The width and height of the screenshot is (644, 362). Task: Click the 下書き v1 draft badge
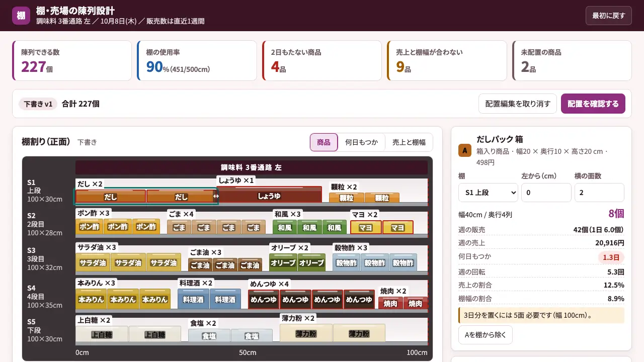click(x=38, y=104)
